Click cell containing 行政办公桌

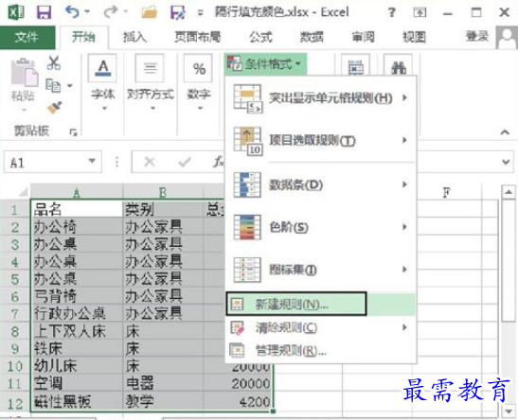click(x=77, y=313)
